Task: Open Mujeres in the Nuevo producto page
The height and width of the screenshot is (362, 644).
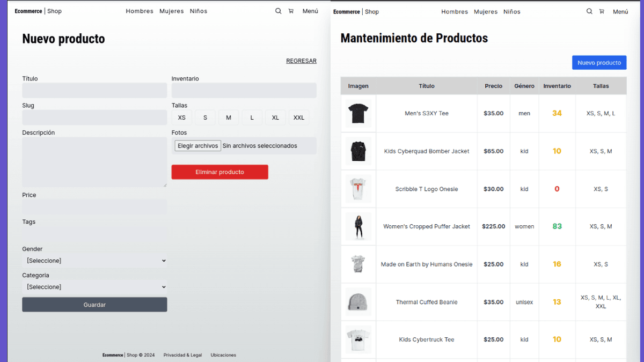Action: pyautogui.click(x=172, y=11)
